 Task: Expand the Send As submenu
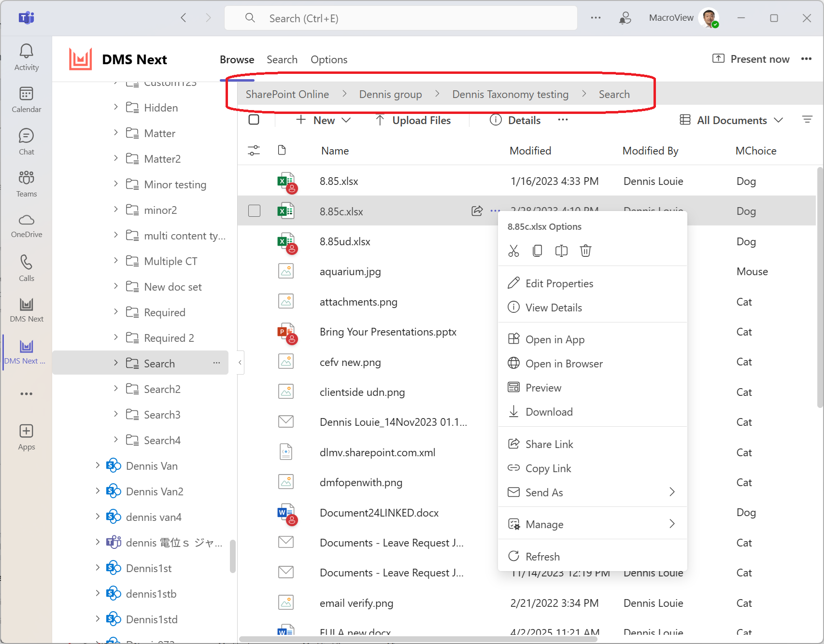(x=592, y=492)
